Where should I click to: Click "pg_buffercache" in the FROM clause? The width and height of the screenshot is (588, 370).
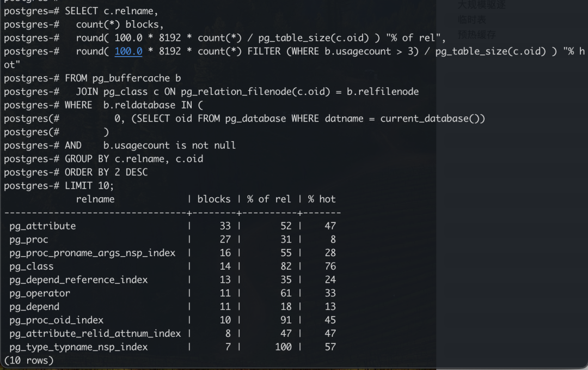point(131,78)
